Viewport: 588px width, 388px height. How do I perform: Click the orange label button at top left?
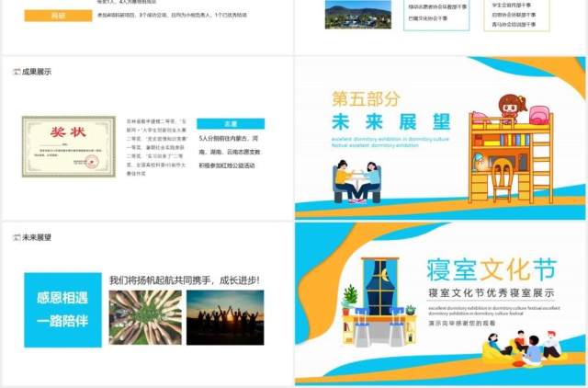coord(58,16)
